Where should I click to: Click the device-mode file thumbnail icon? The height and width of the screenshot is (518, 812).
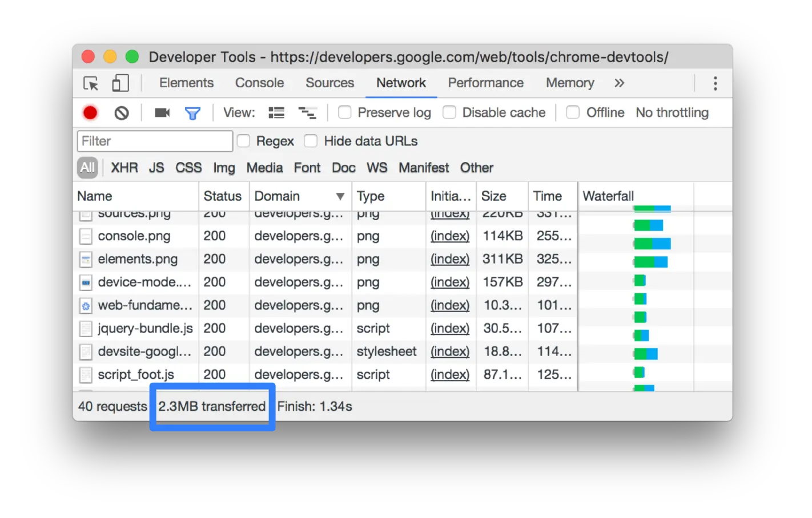click(x=86, y=282)
